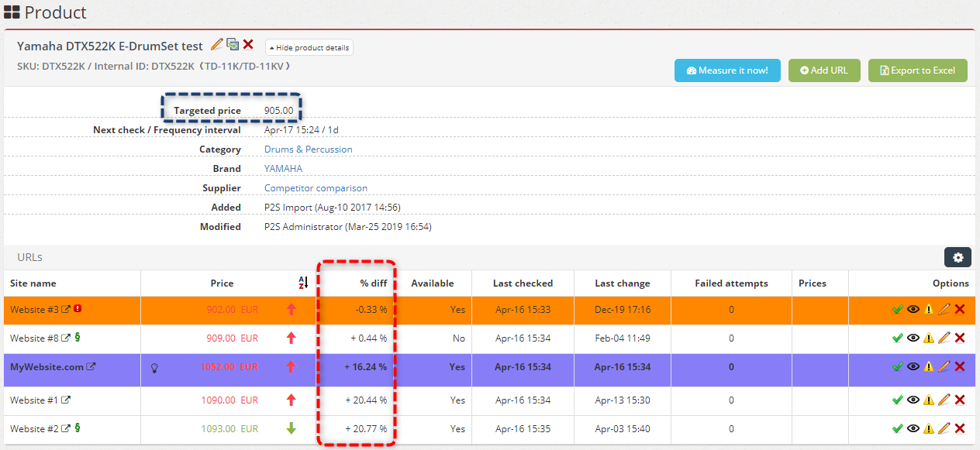Click the + 16.24 % difference value
This screenshot has height=450, width=980.
pos(366,367)
